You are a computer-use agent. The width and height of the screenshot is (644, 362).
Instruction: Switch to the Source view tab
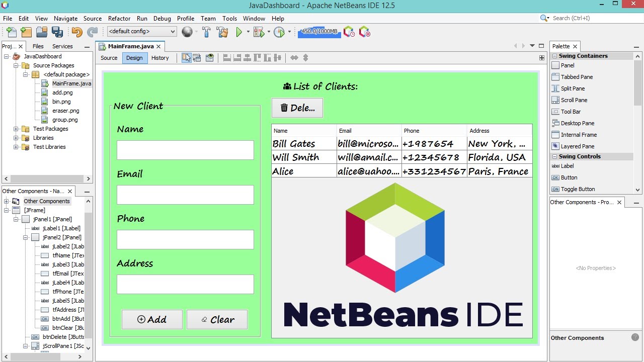109,58
